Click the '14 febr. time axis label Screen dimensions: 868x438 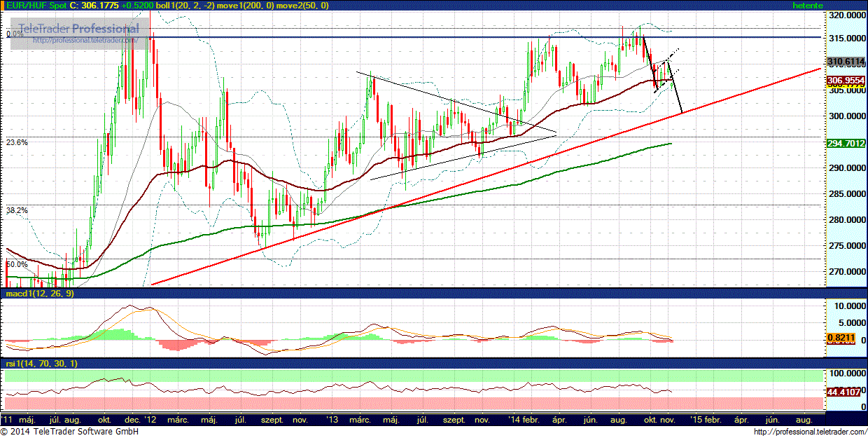524,419
